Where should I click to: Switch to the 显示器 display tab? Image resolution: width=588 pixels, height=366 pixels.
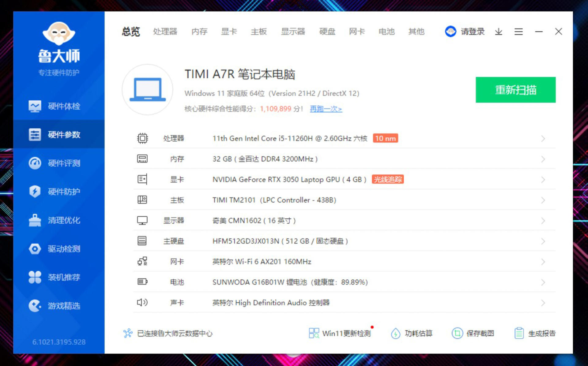[x=293, y=32]
